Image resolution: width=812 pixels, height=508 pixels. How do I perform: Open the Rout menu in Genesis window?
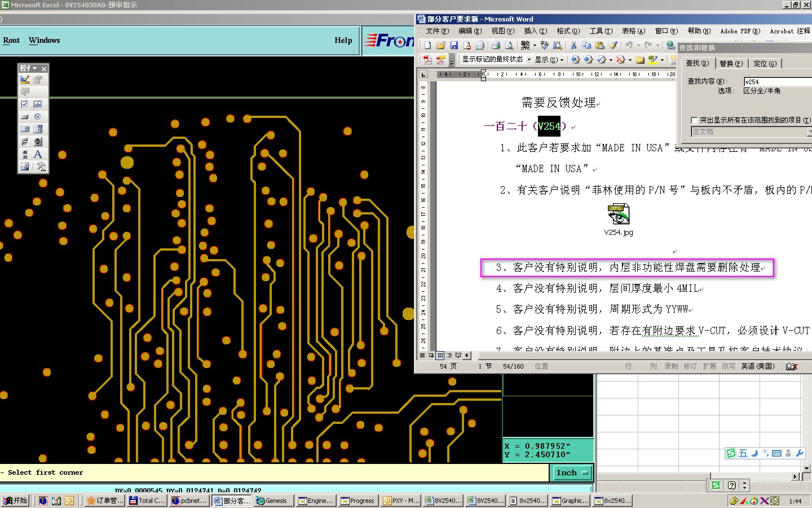11,41
